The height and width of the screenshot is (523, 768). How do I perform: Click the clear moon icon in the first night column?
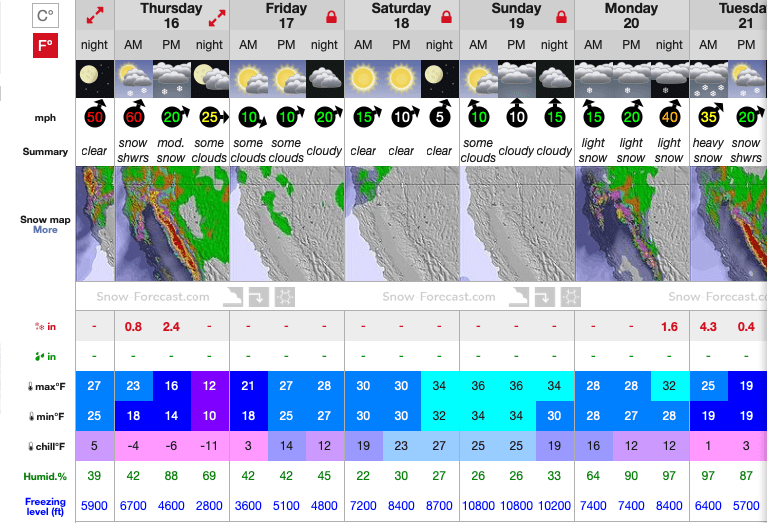95,79
